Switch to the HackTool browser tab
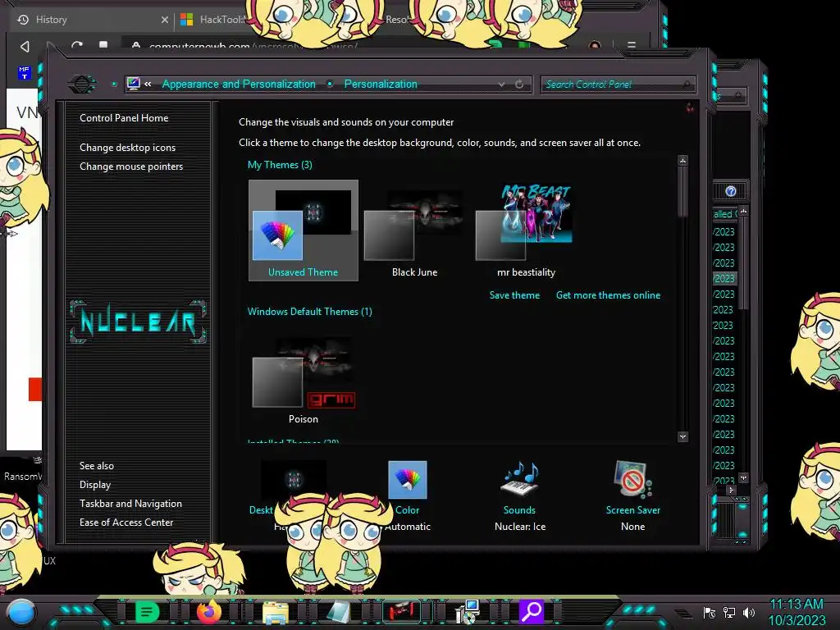Viewport: 840px width, 630px height. (222, 20)
